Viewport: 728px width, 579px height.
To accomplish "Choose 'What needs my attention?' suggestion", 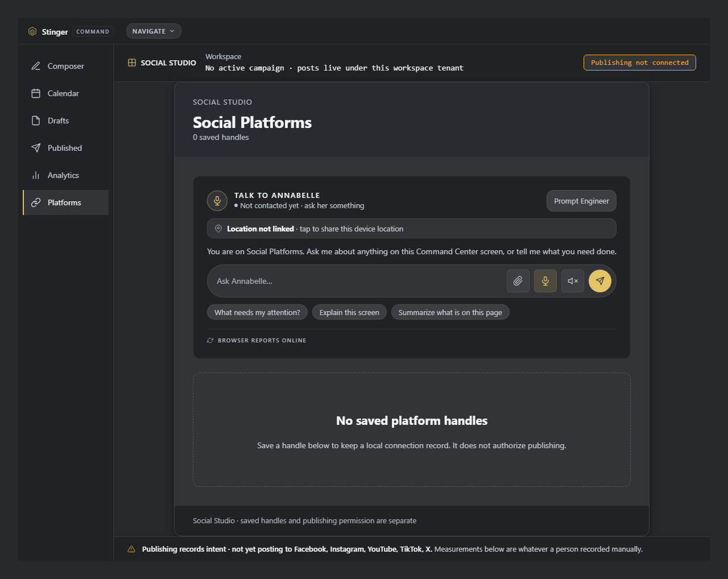I will (257, 312).
